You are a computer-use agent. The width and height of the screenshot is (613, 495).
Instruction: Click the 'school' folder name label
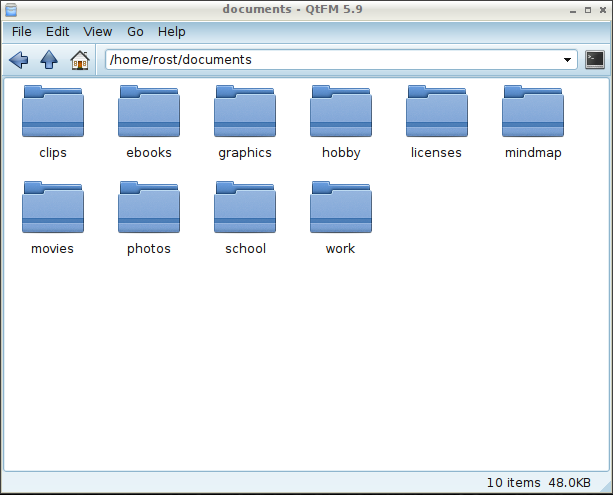pos(246,249)
